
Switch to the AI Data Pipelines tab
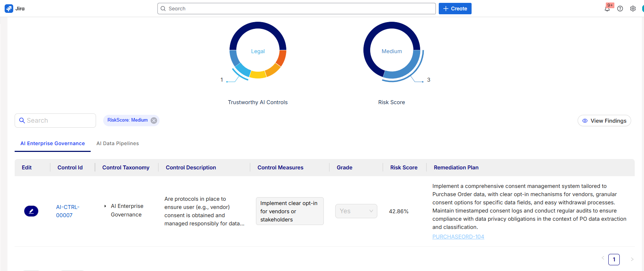click(117, 143)
